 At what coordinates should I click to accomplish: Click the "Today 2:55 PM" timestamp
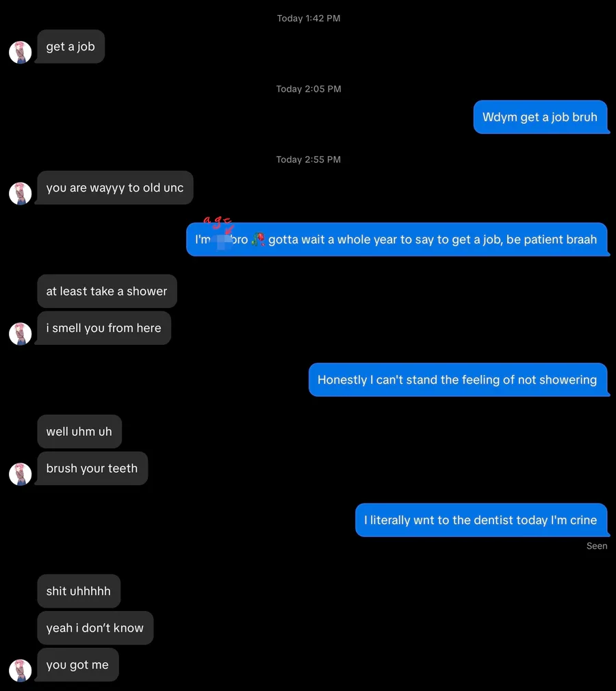point(308,159)
